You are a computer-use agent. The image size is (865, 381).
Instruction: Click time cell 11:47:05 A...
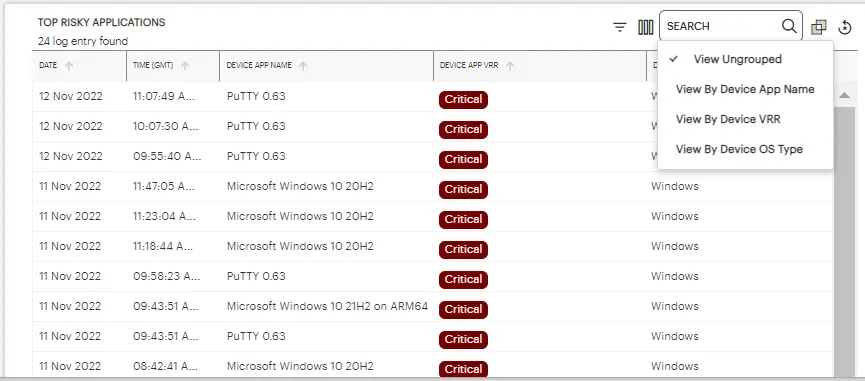[x=164, y=186]
